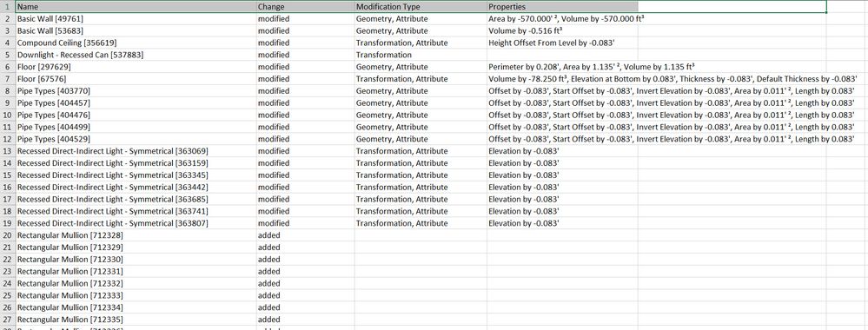
Task: Select cell Pipe Types [403770]
Action: pyautogui.click(x=136, y=91)
